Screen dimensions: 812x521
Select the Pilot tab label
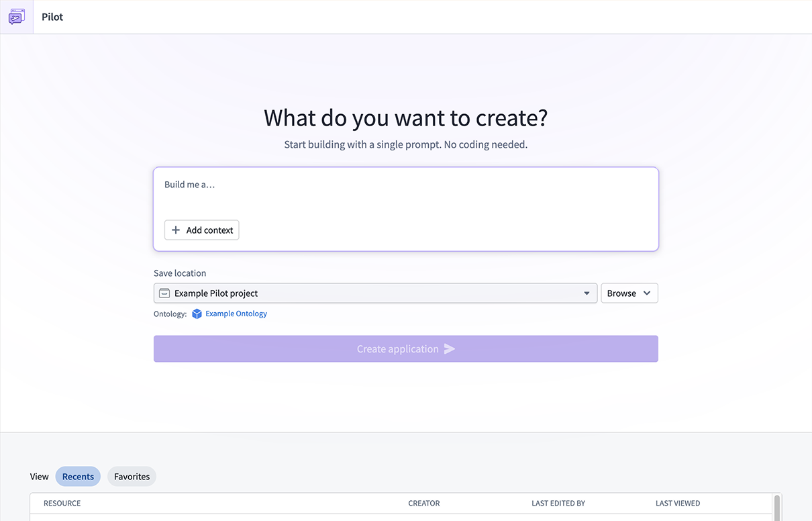pyautogui.click(x=52, y=17)
